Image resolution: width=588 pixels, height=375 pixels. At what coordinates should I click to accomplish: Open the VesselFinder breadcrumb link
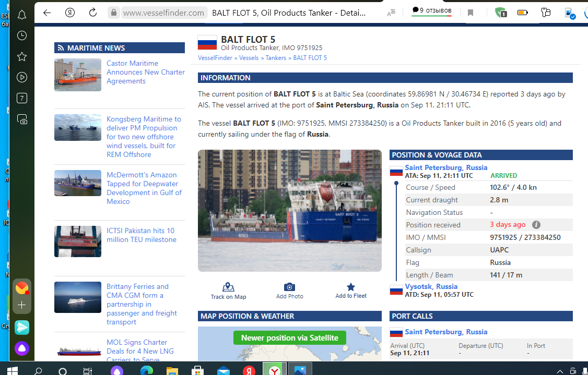(x=215, y=58)
